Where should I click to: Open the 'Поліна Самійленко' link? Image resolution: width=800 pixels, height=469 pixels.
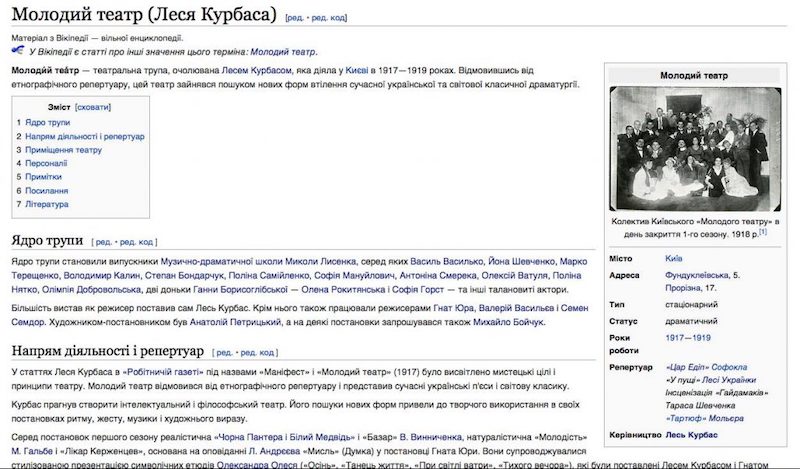click(269, 276)
